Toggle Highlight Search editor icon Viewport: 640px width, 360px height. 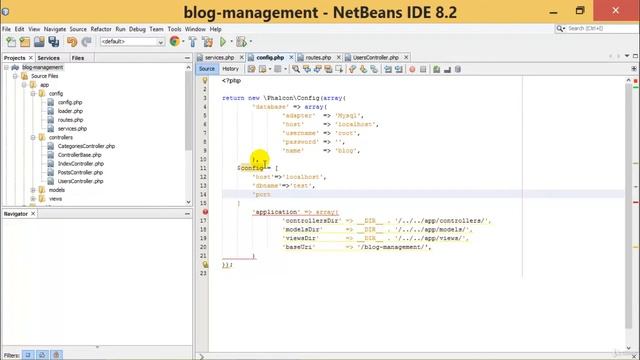328,69
